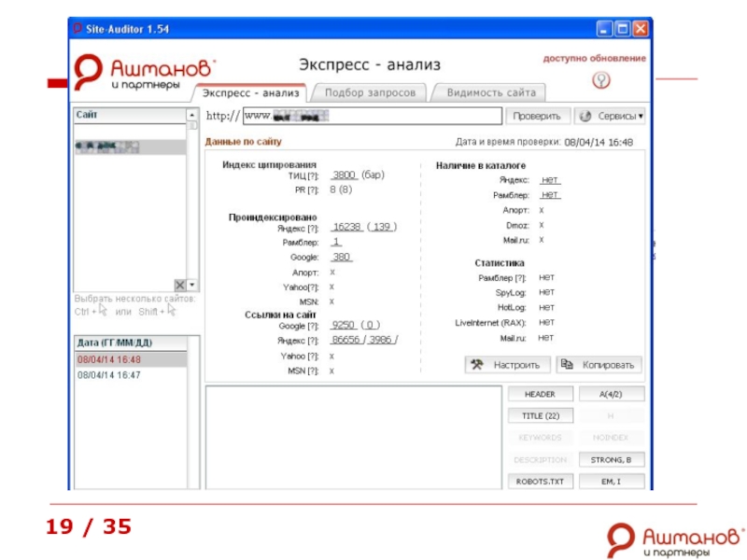Viewport: 747px width, 560px height.
Task: Click the Настроить button
Action: point(507,365)
